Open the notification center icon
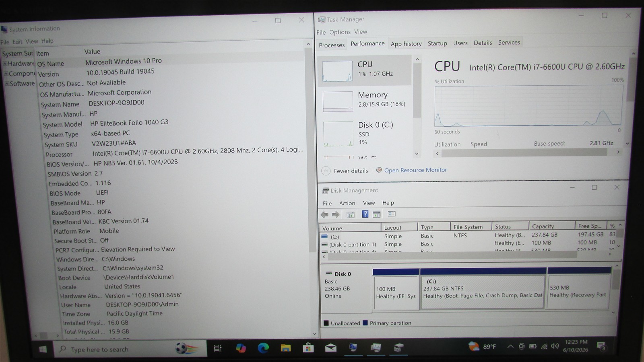The image size is (644, 362). (601, 346)
